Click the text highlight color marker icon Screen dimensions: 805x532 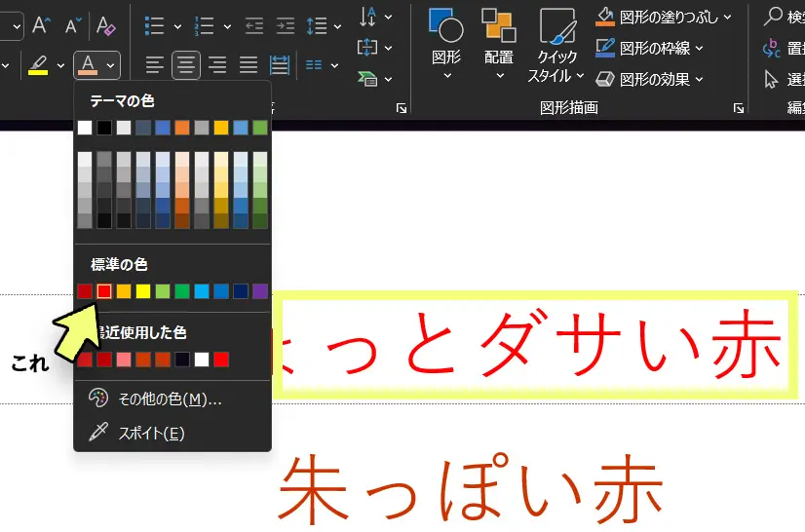point(38,65)
